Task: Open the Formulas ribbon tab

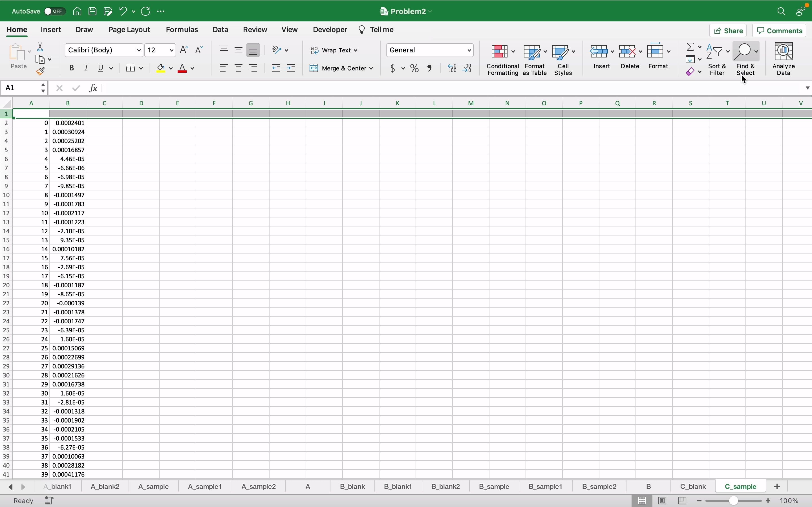Action: click(182, 30)
